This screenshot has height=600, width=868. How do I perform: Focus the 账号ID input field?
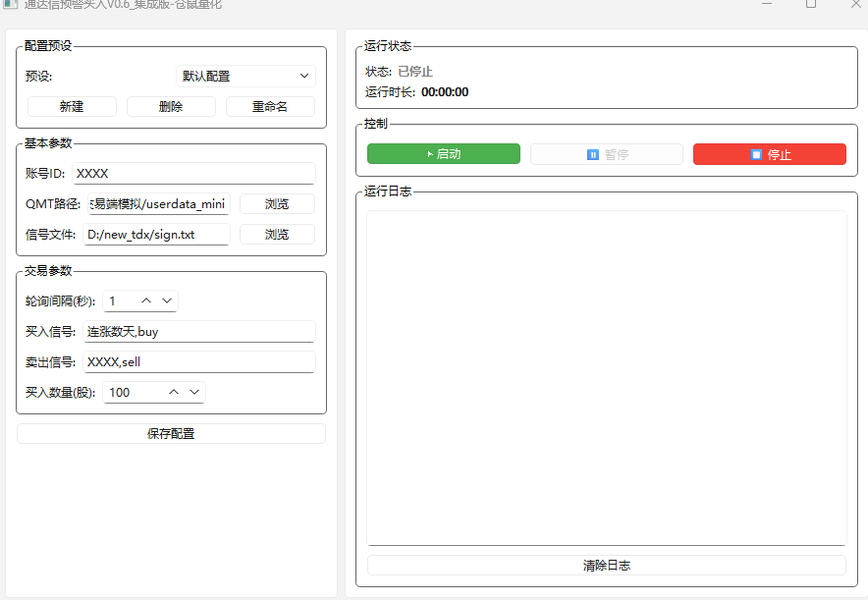[193, 174]
